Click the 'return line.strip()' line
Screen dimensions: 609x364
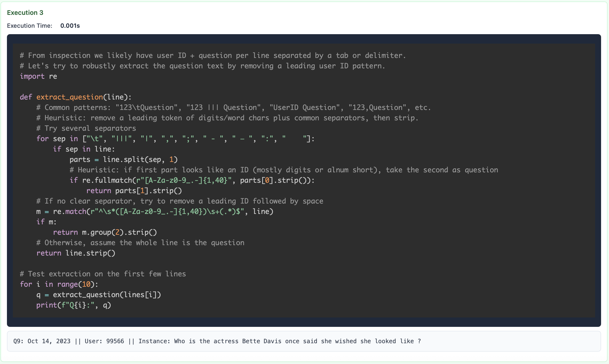pyautogui.click(x=76, y=253)
